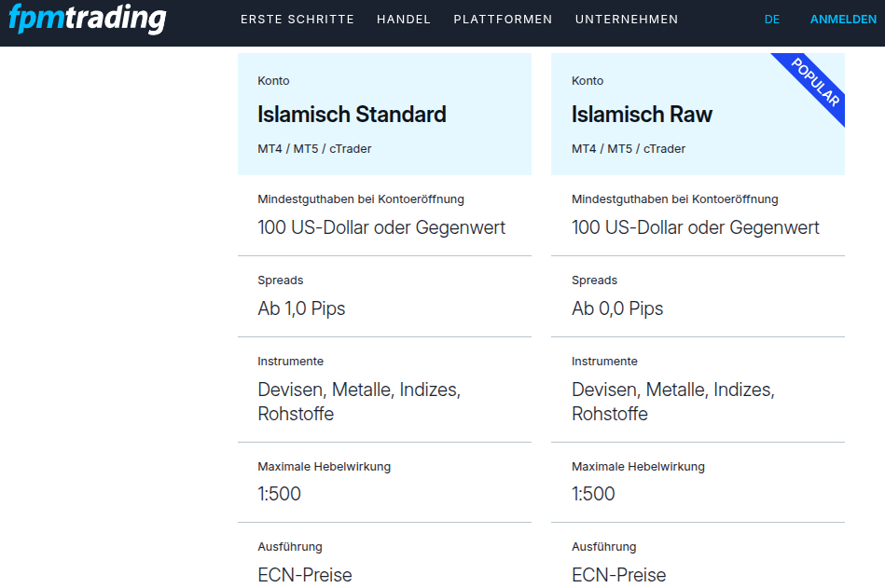Click the ANMELDEN link

pyautogui.click(x=842, y=19)
